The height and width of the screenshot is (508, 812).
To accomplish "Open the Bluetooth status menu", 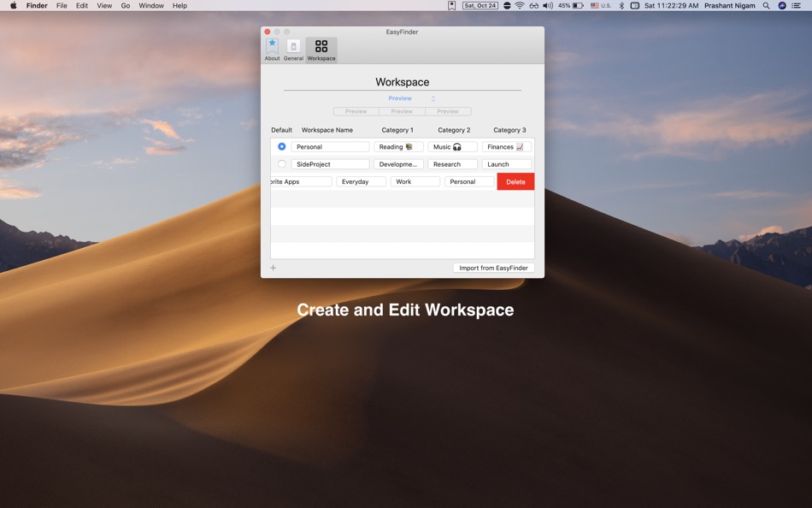I will (x=621, y=6).
